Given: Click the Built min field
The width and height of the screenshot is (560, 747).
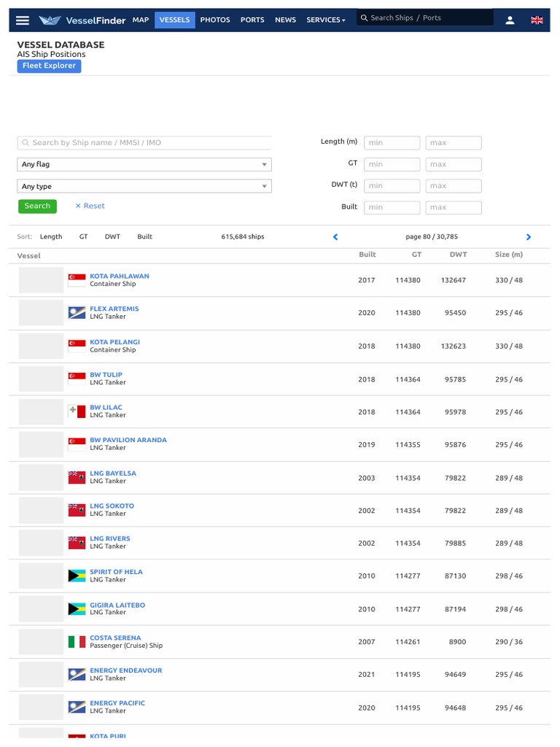Looking at the screenshot, I should tap(392, 207).
